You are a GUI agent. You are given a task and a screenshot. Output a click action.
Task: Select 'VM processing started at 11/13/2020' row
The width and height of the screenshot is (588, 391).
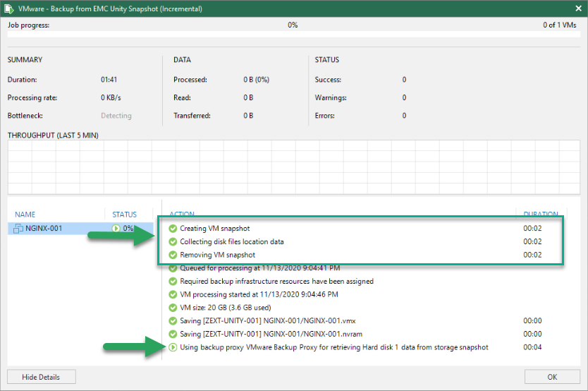tap(367, 294)
